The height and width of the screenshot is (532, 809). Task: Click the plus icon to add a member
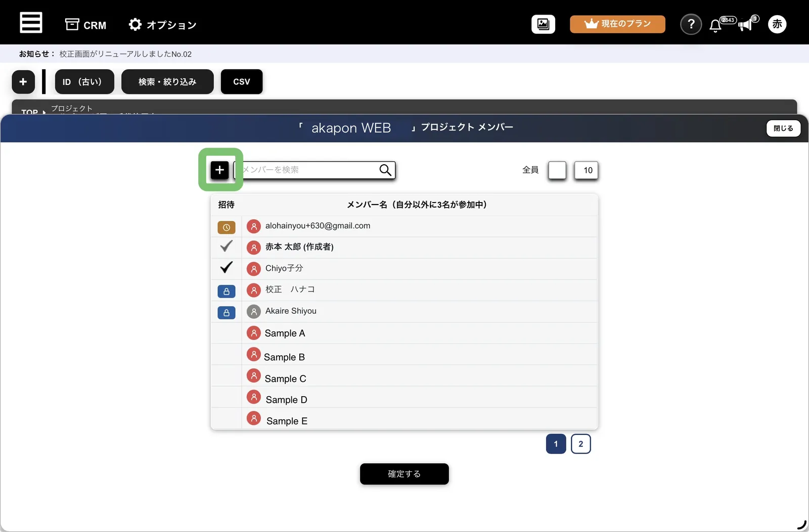coord(219,170)
